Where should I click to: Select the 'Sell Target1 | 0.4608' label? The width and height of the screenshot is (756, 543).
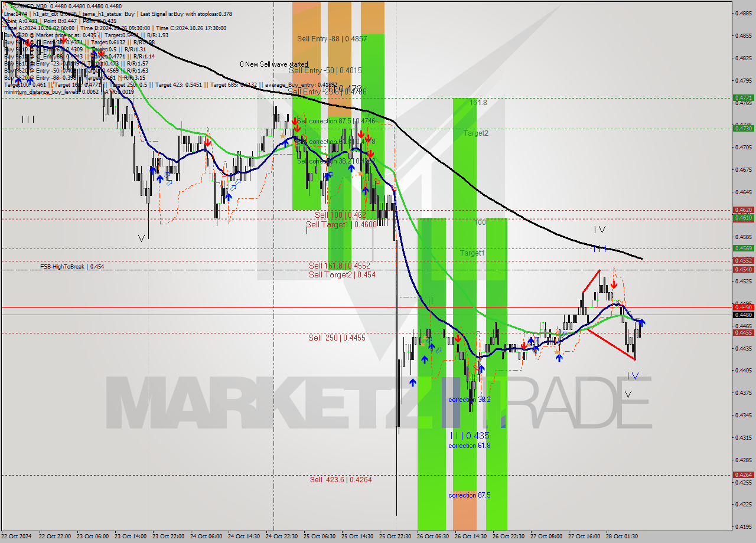(x=341, y=225)
